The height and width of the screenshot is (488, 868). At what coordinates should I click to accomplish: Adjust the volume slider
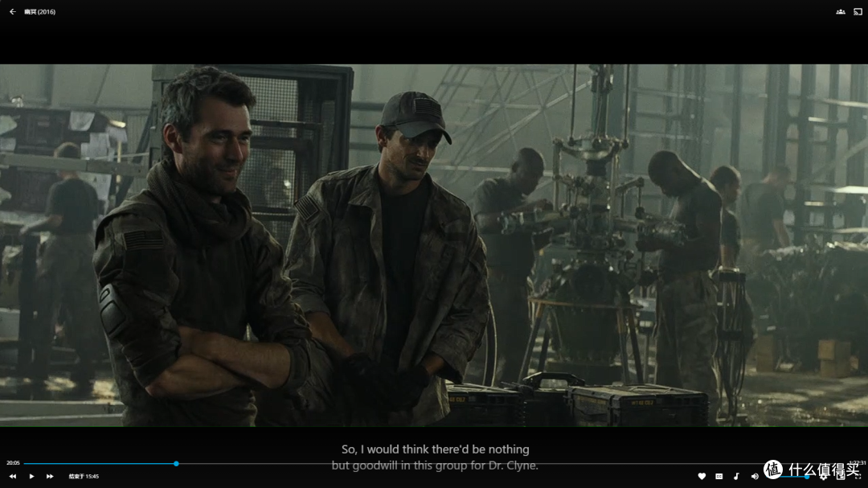tap(789, 477)
